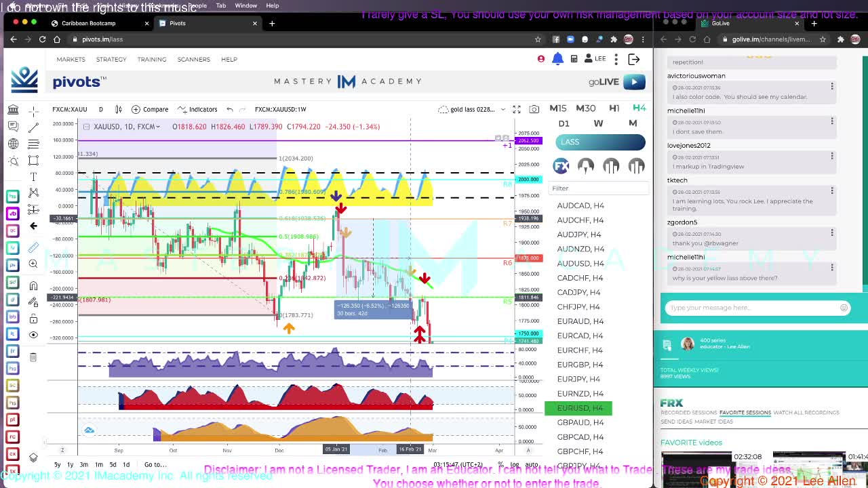The width and height of the screenshot is (868, 488).
Task: Select the W weekly timeframe
Action: [598, 123]
